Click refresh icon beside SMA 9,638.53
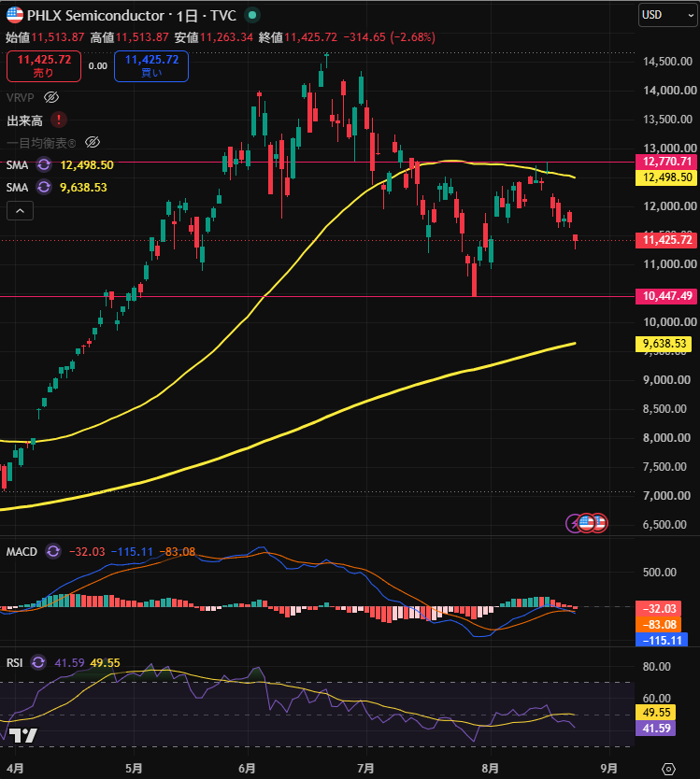 (44, 187)
